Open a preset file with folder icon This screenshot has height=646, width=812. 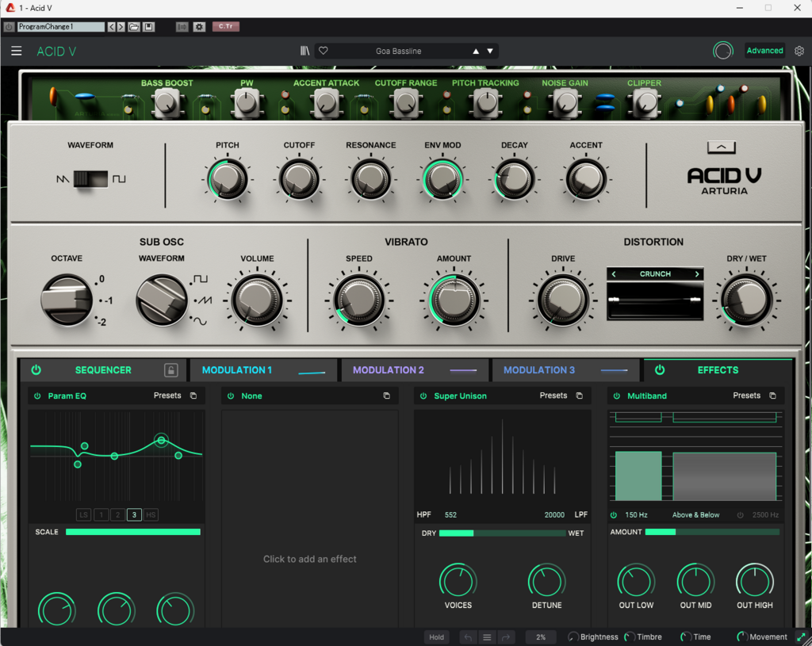click(134, 26)
